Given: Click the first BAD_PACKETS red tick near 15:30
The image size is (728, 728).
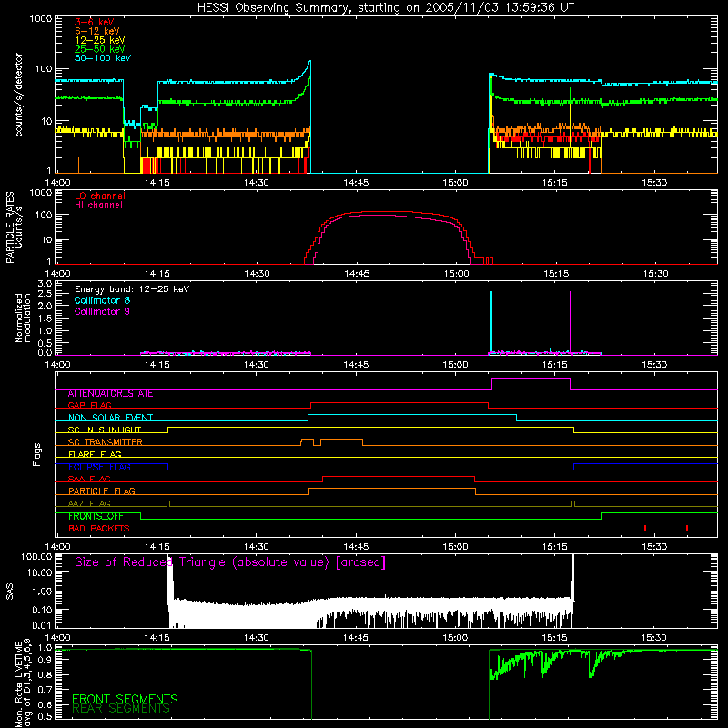Looking at the screenshot, I should (645, 528).
